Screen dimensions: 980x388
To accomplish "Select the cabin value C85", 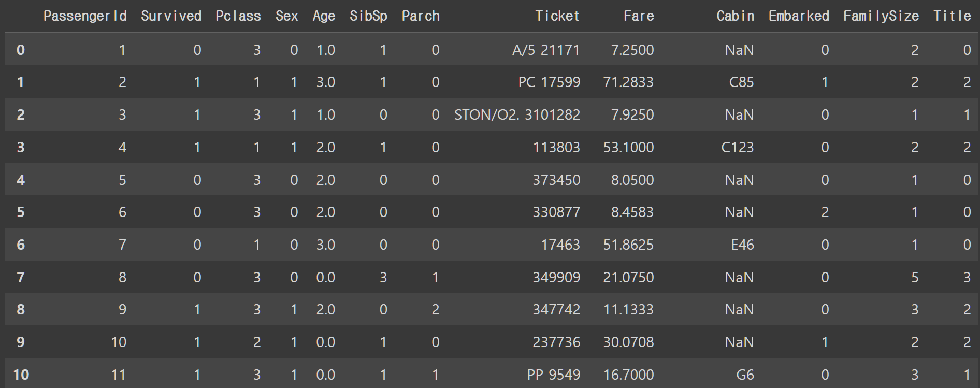I will point(741,82).
